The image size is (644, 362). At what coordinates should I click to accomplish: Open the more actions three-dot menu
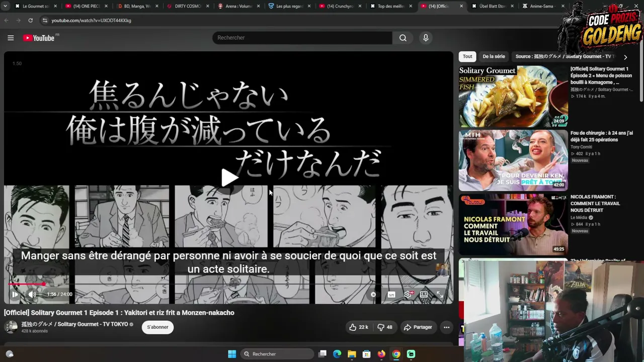point(446,327)
